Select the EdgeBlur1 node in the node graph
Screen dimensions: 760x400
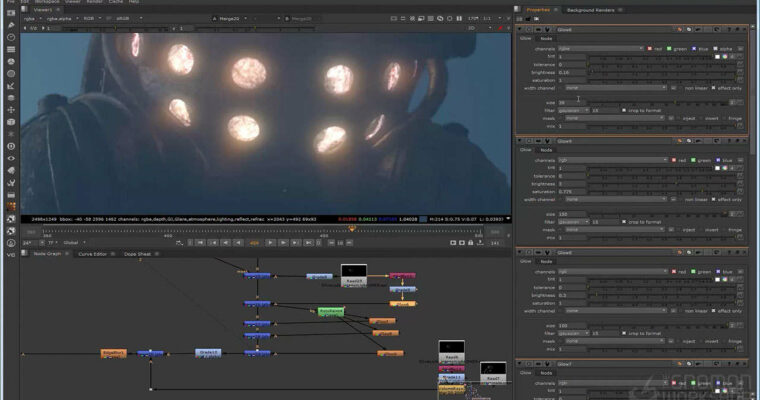click(x=114, y=353)
